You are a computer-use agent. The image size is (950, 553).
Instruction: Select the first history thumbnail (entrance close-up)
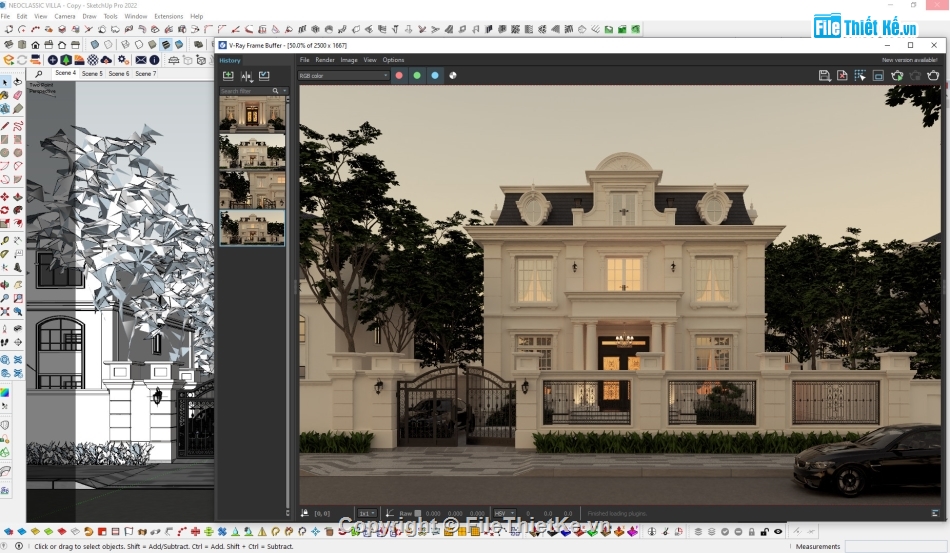pyautogui.click(x=252, y=114)
